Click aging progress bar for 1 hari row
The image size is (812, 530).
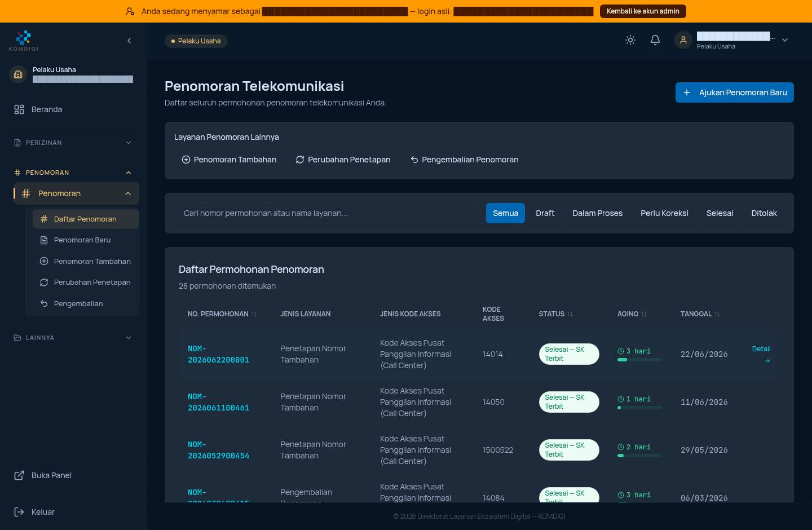tap(640, 408)
